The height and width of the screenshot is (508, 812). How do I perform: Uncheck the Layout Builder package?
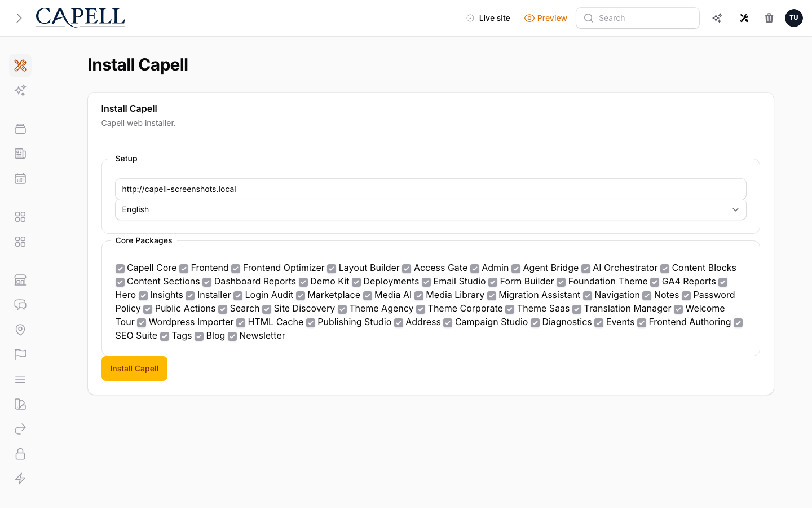pos(332,269)
